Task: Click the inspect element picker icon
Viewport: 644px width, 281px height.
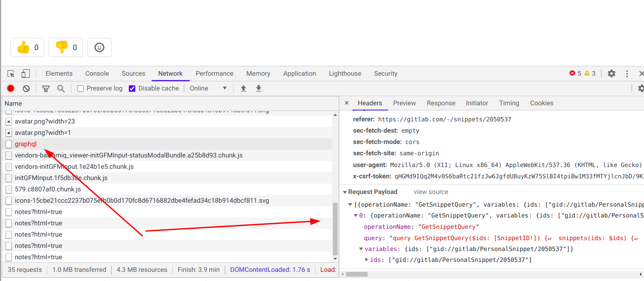Action: point(11,74)
